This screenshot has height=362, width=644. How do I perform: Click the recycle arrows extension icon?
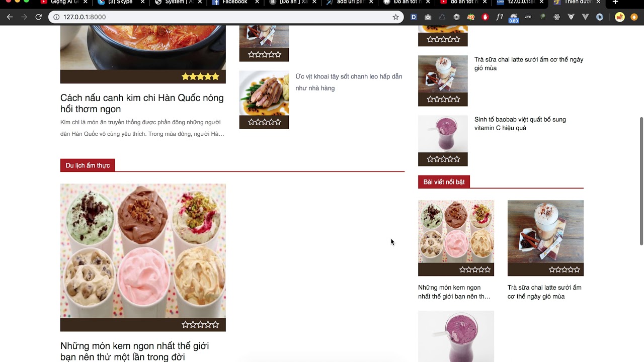coord(442,17)
